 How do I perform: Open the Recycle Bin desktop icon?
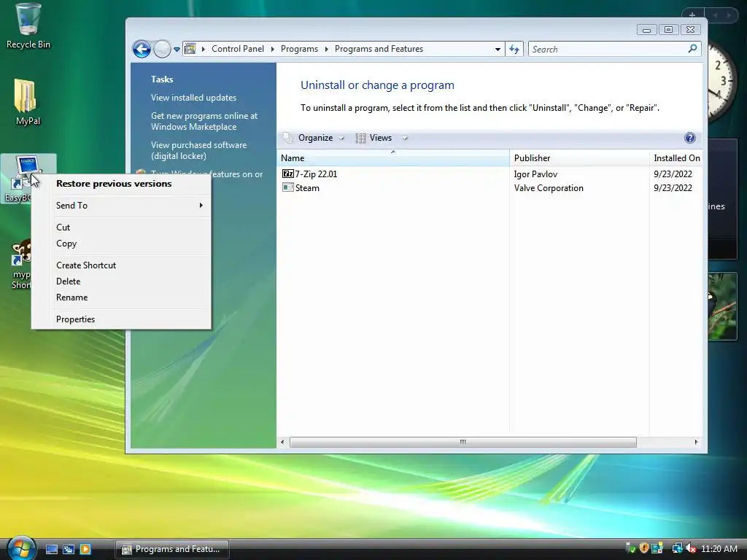(x=28, y=26)
